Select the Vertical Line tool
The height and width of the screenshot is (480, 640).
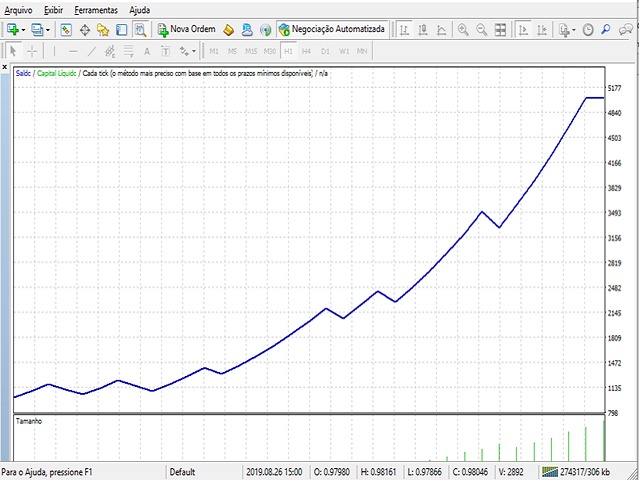54,51
